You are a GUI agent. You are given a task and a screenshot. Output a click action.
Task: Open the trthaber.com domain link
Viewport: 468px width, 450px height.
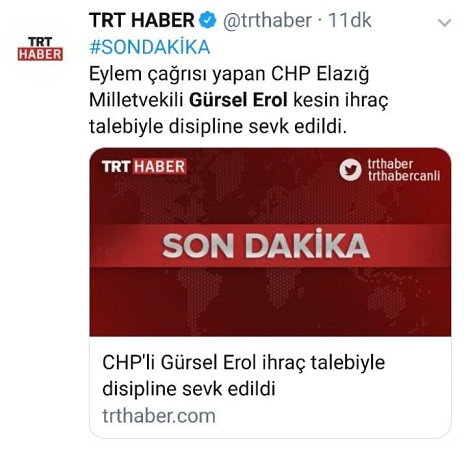pos(159,416)
